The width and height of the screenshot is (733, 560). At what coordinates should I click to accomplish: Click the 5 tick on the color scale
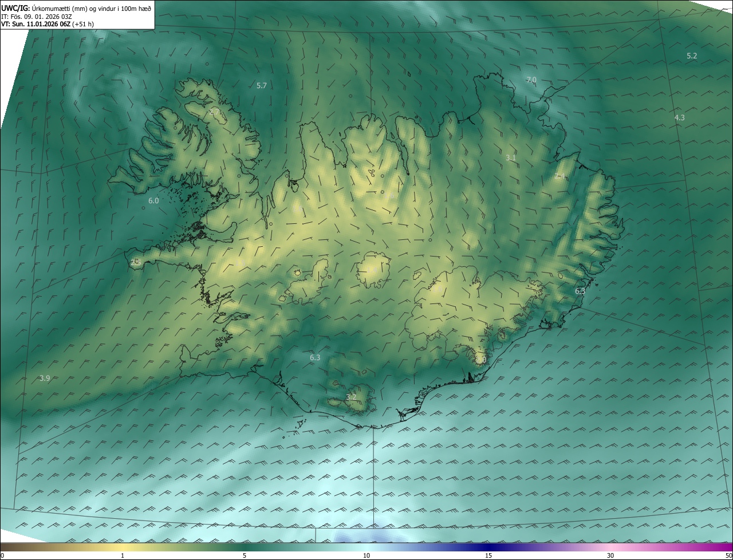click(x=245, y=555)
